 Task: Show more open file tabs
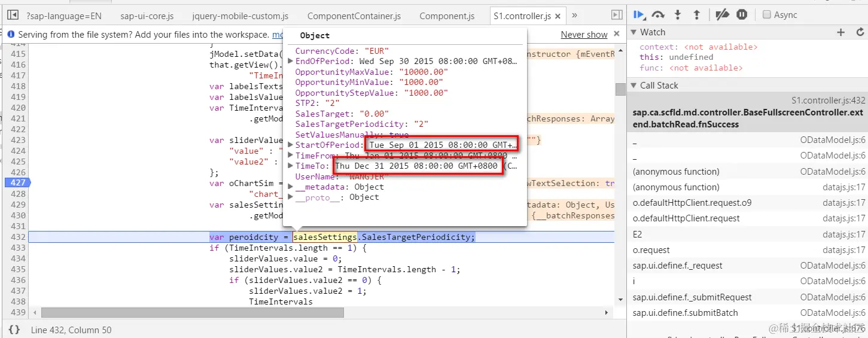click(575, 15)
